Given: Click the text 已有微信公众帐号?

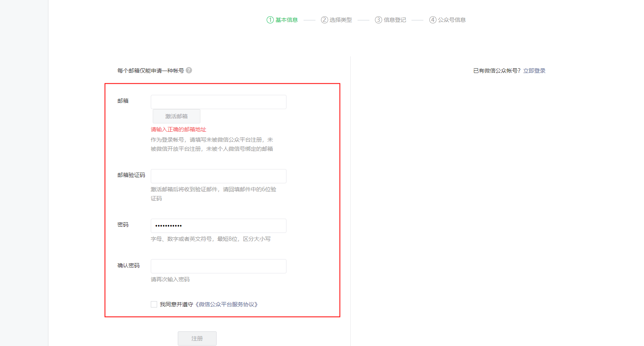Looking at the screenshot, I should (x=497, y=71).
